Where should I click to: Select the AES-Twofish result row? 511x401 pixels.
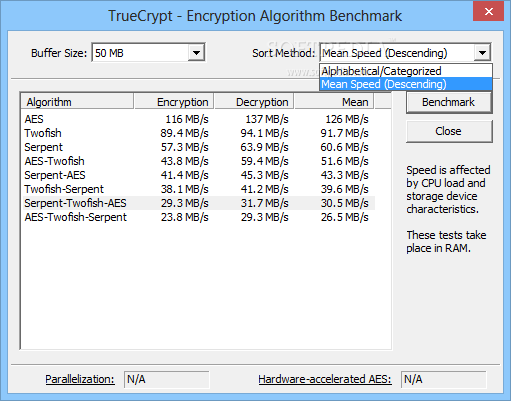[198, 161]
